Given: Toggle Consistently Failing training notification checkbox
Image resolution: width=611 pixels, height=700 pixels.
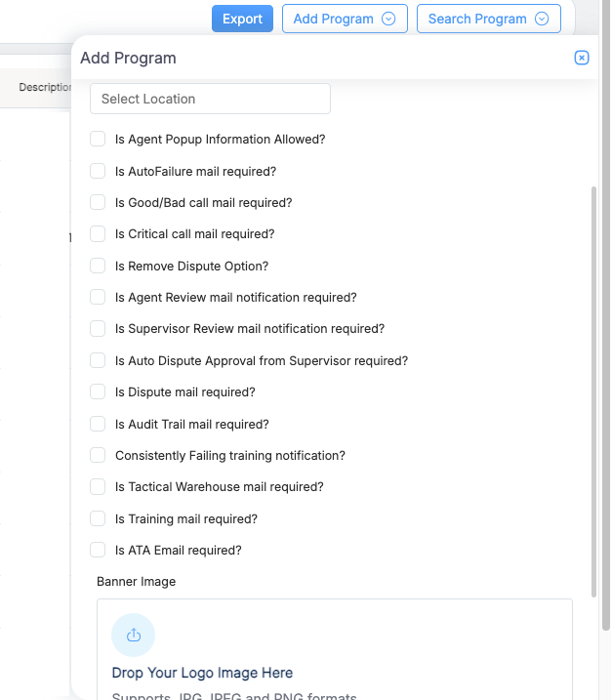Looking at the screenshot, I should pos(98,455).
